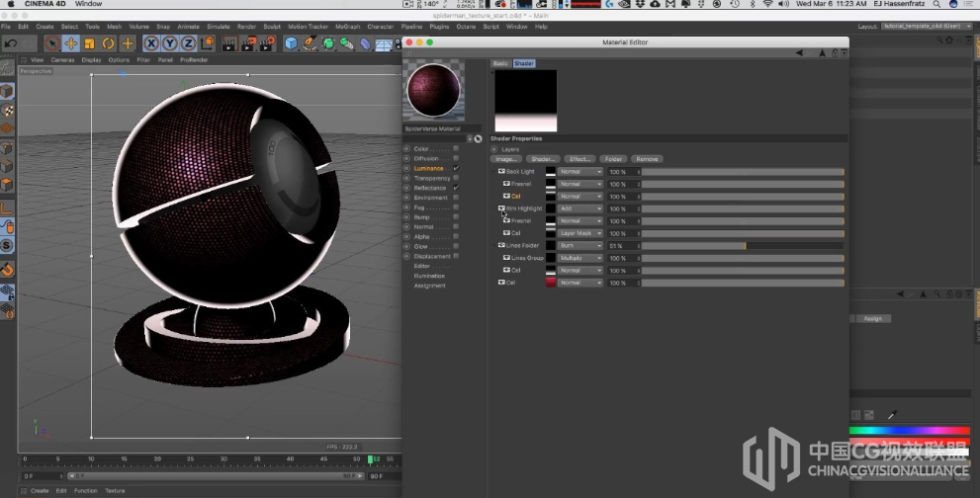Viewport: 980px width, 498px height.
Task: Switch to Texture mode checker icon
Action: 7,110
